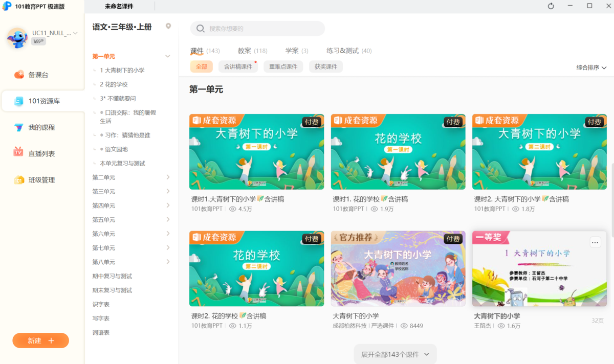Enable the 获奖课件 filter
This screenshot has height=364, width=614.
click(325, 66)
